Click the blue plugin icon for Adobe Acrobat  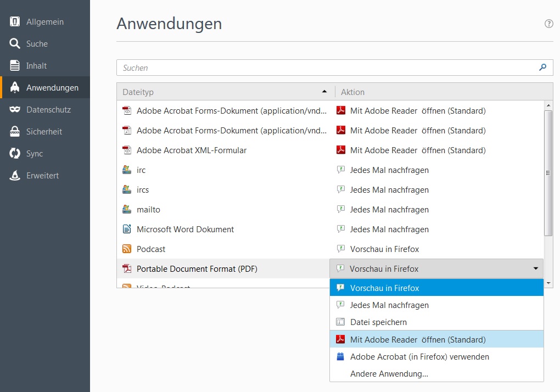(340, 356)
